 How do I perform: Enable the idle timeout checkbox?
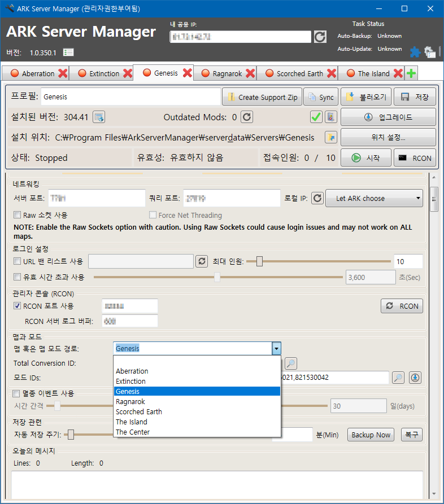(18, 277)
